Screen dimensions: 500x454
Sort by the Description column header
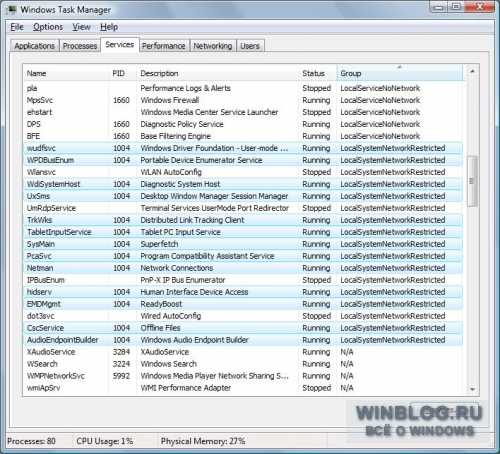[x=218, y=73]
